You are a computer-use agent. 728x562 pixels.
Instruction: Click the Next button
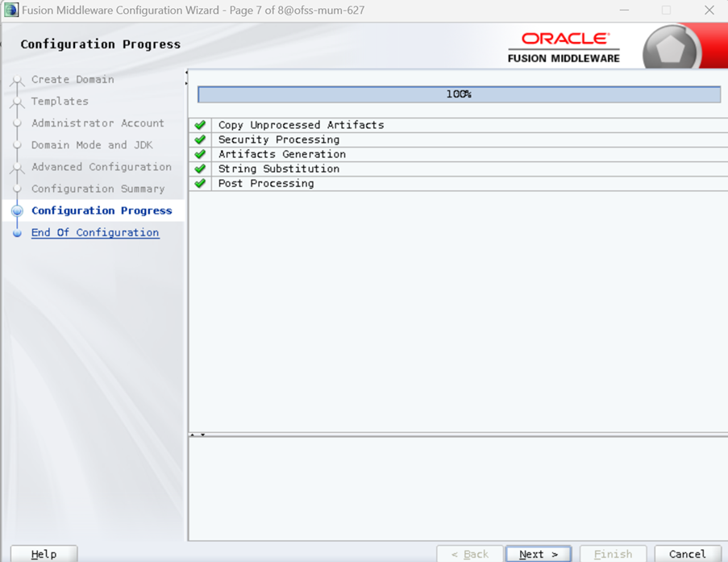pyautogui.click(x=538, y=554)
